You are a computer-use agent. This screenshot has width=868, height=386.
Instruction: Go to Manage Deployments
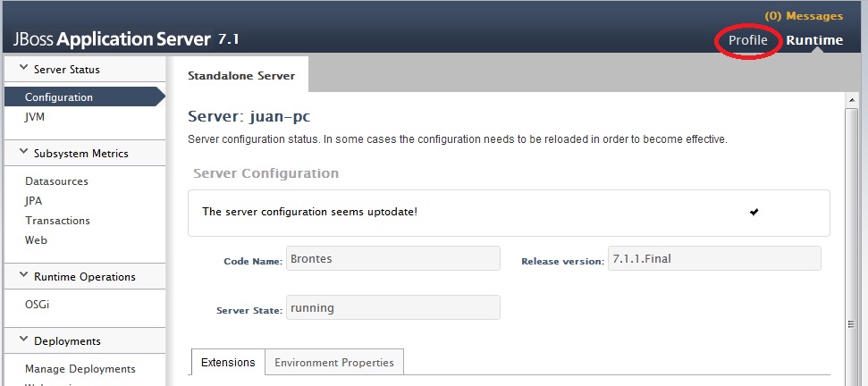point(80,369)
